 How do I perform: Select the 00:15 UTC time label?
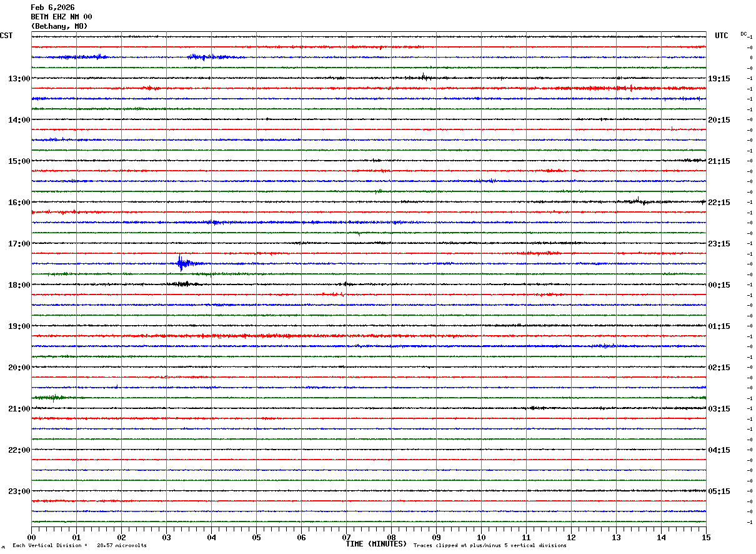719,285
